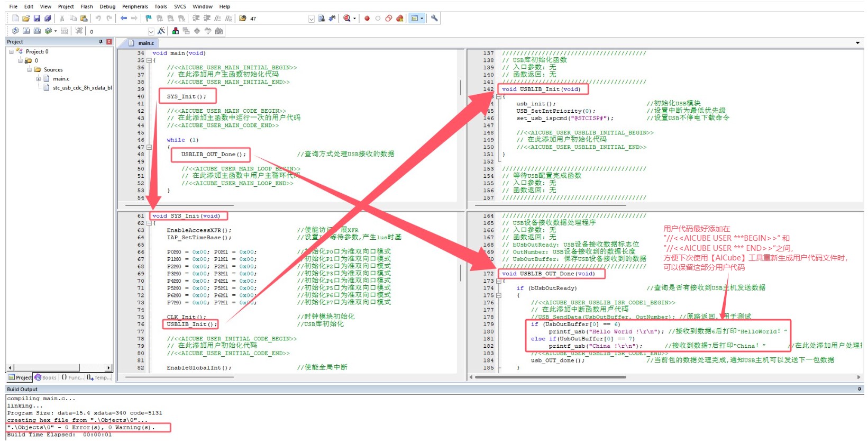Select the main.c editor tab

click(x=142, y=43)
